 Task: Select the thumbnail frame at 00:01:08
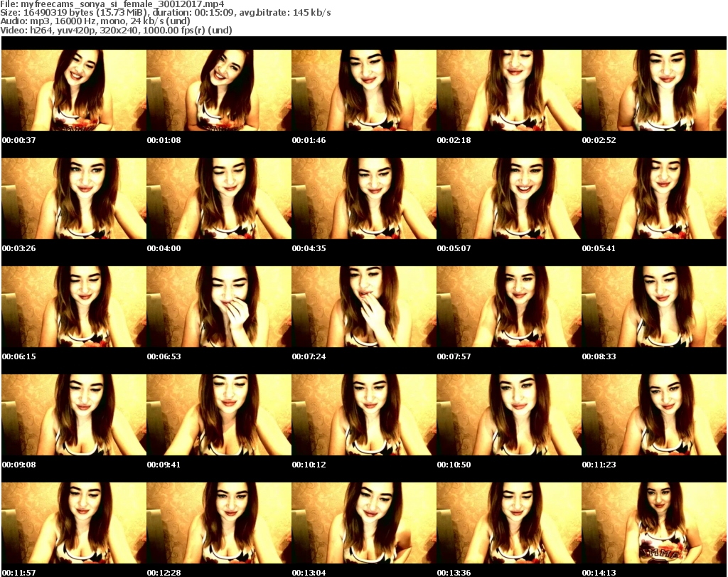(x=219, y=90)
